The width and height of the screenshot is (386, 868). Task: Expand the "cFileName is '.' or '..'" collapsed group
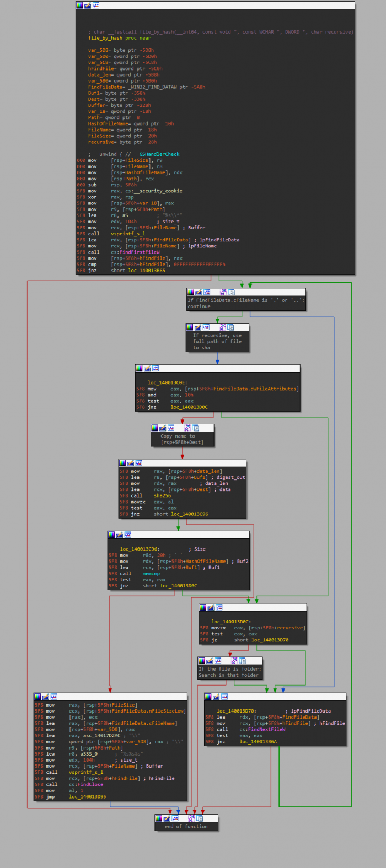tap(232, 292)
